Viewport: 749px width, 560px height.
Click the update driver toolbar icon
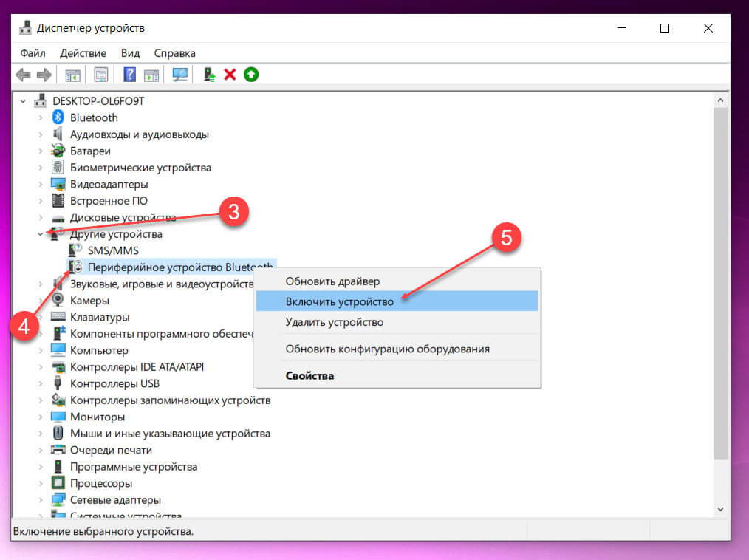(209, 75)
